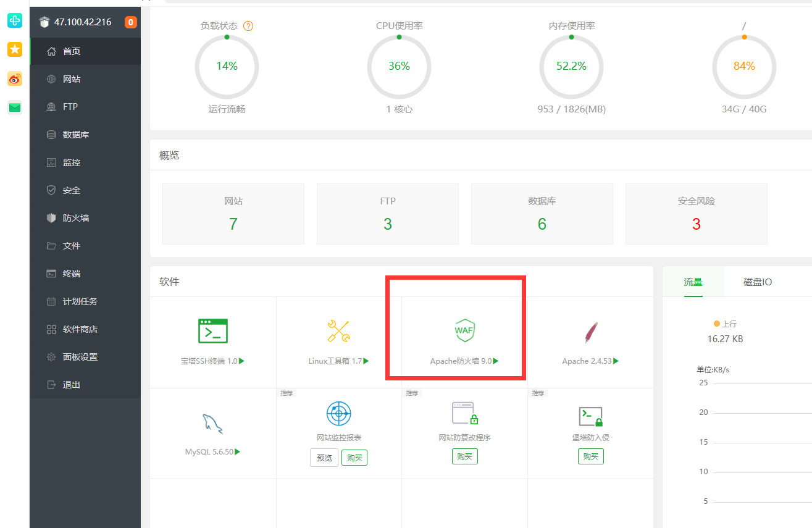The image size is (812, 528).
Task: Open the 宝塔SSH终端 terminal icon
Action: point(213,331)
